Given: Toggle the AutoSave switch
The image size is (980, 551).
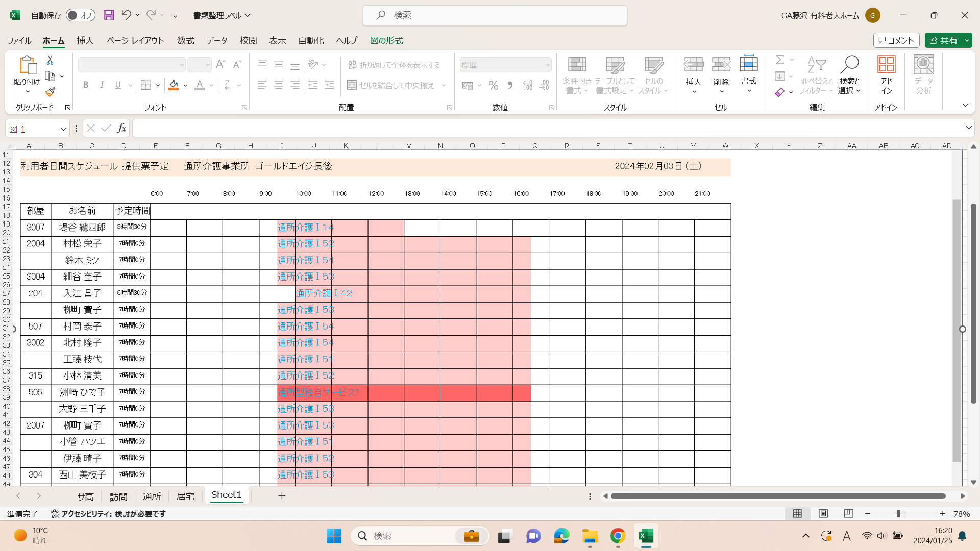Looking at the screenshot, I should [81, 15].
